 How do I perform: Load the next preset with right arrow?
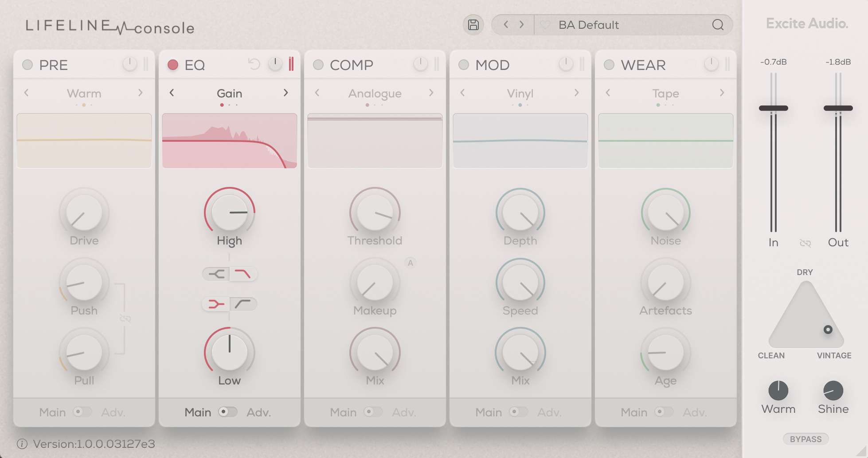[522, 25]
